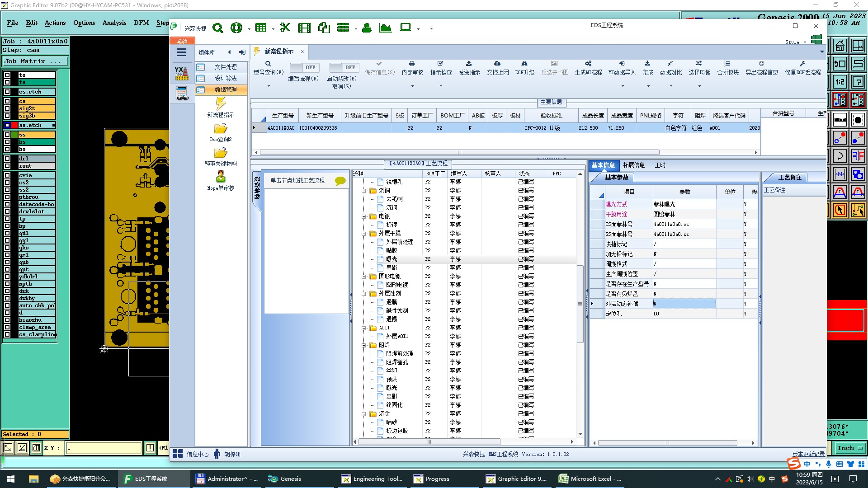Toggle the 编写流程 OFF switch
This screenshot has width=868, height=488.
click(x=304, y=67)
